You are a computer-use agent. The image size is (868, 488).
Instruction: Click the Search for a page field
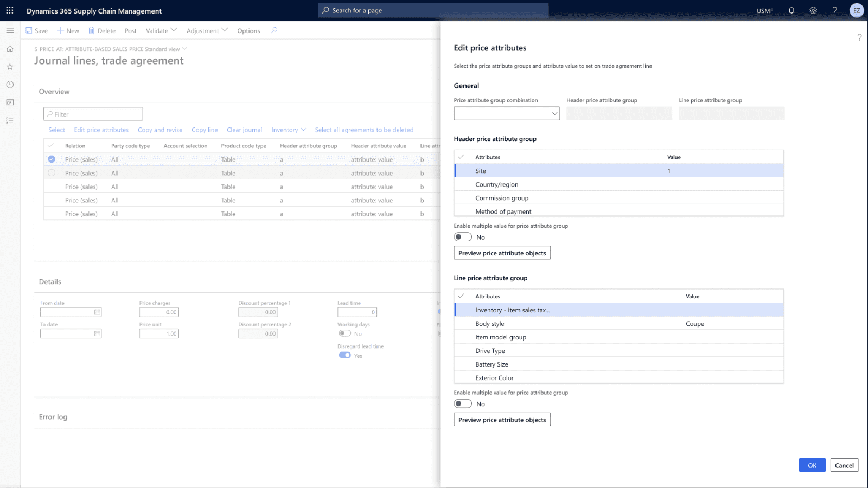(x=433, y=10)
